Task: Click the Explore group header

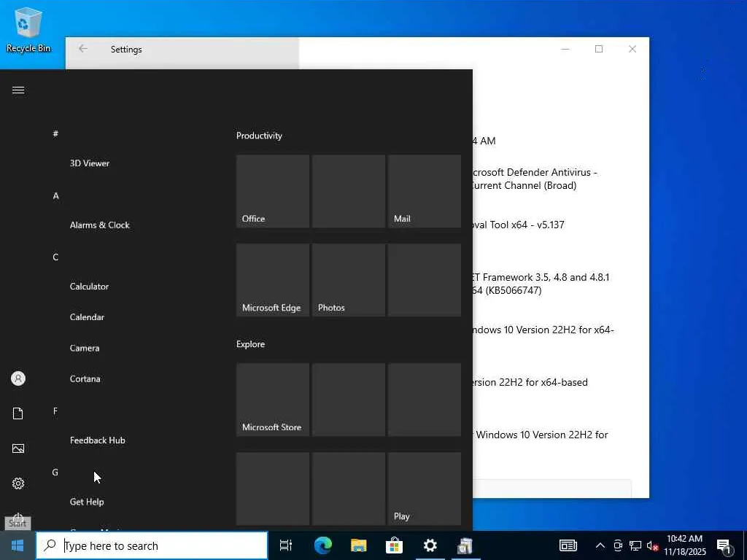Action: 251,344
